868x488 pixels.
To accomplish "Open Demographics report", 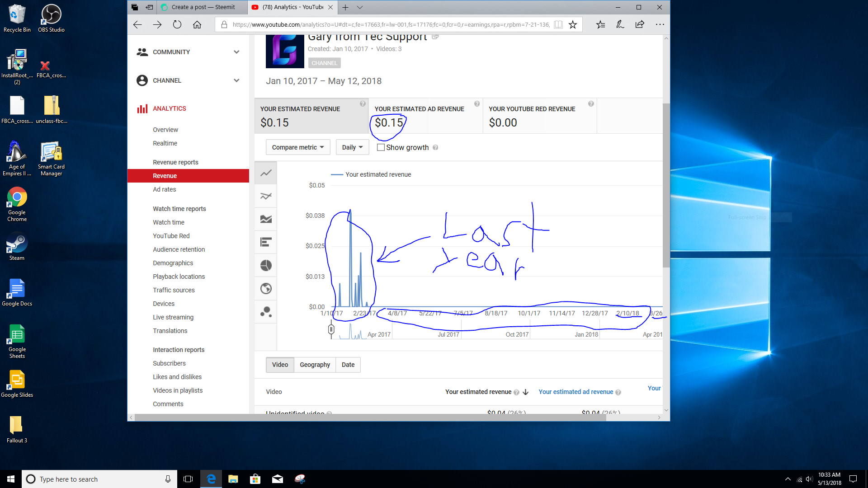I will [173, 263].
